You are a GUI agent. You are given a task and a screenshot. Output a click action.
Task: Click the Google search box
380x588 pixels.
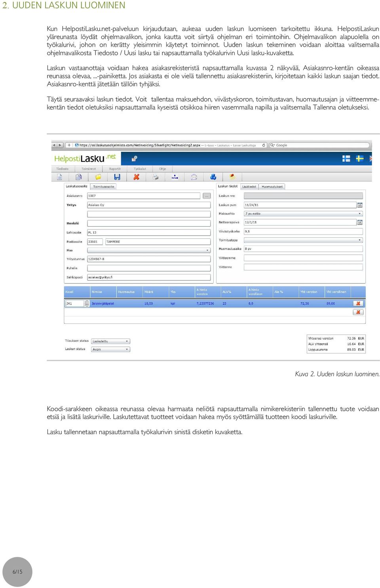[319, 145]
